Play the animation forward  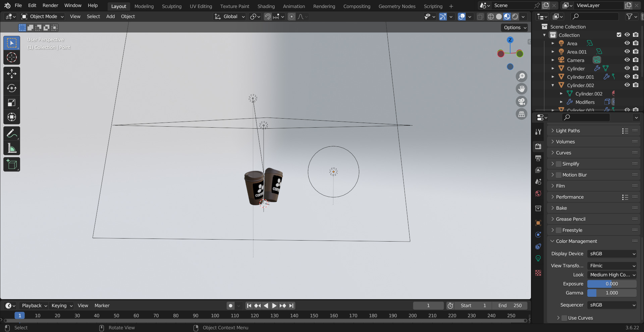[274, 306]
